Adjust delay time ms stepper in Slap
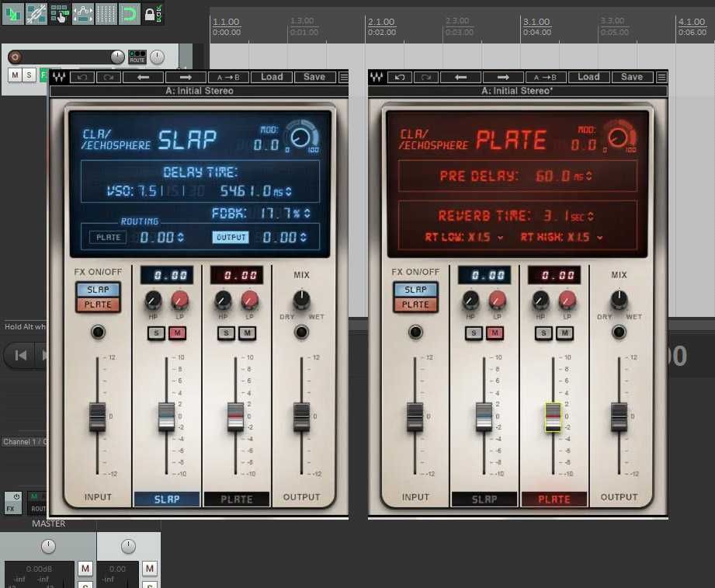This screenshot has width=715, height=588. pos(288,192)
